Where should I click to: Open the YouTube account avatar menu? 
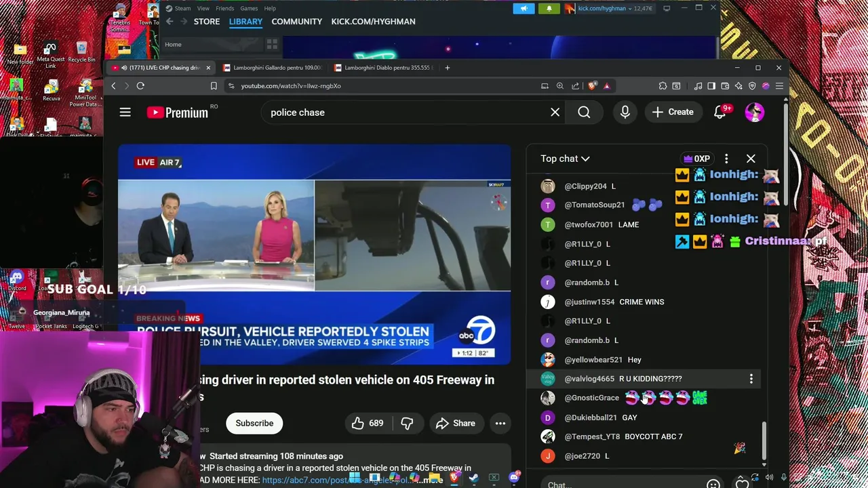click(754, 113)
